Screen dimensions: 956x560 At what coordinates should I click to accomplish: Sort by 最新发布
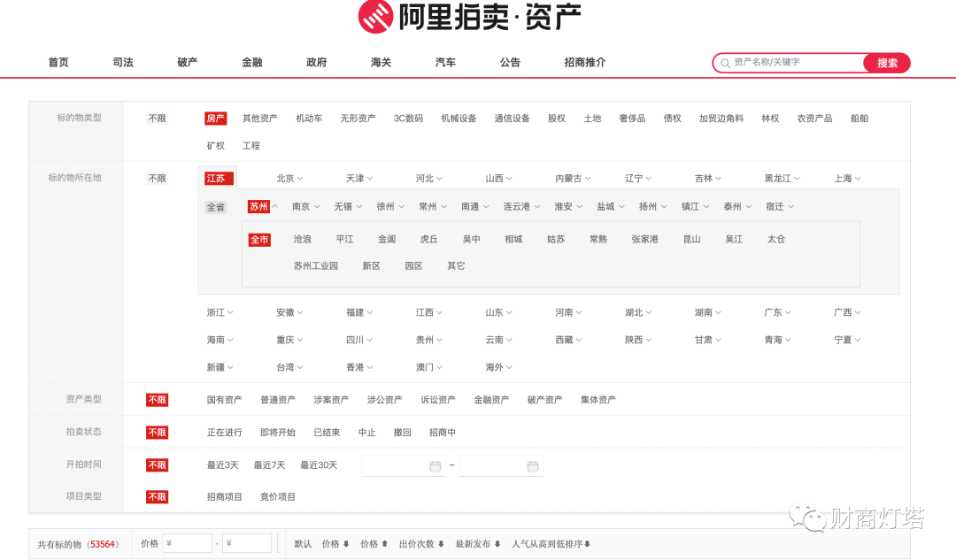coord(477,544)
